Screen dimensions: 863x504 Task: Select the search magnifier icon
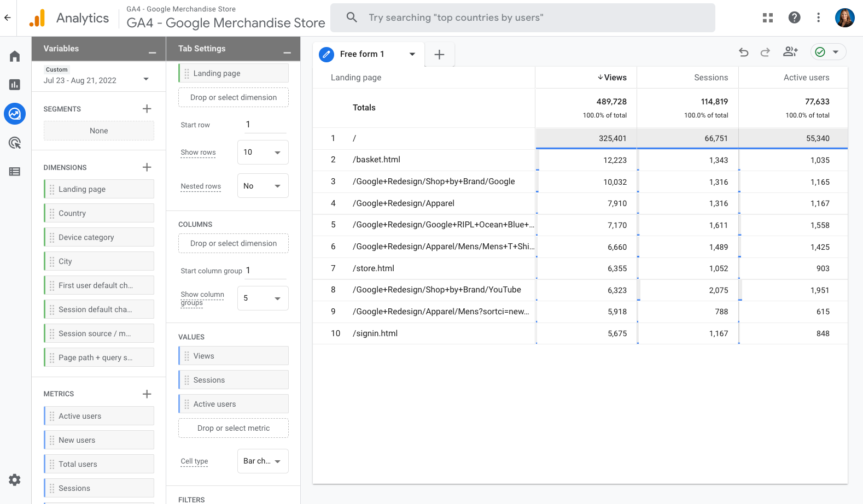pyautogui.click(x=352, y=17)
